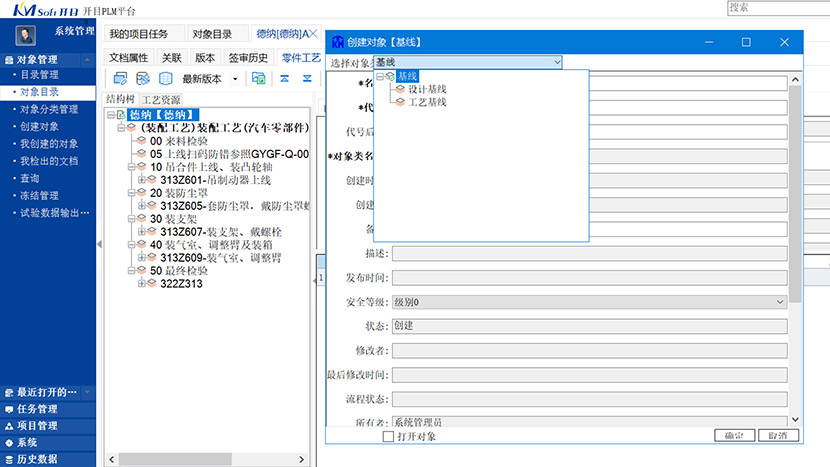Open the 最新版本 version dropdown
Viewport: 830px width, 467px height.
click(x=235, y=78)
